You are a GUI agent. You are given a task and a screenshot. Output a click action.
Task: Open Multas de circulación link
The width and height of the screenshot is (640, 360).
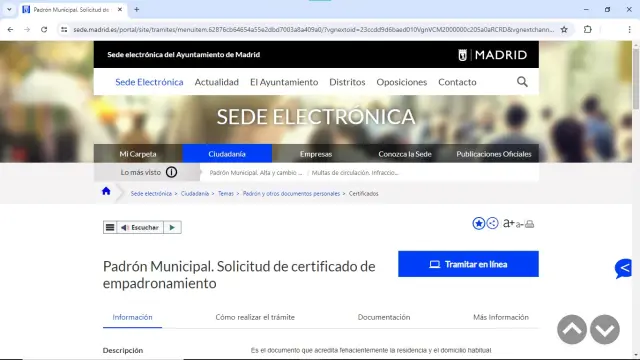coord(355,173)
